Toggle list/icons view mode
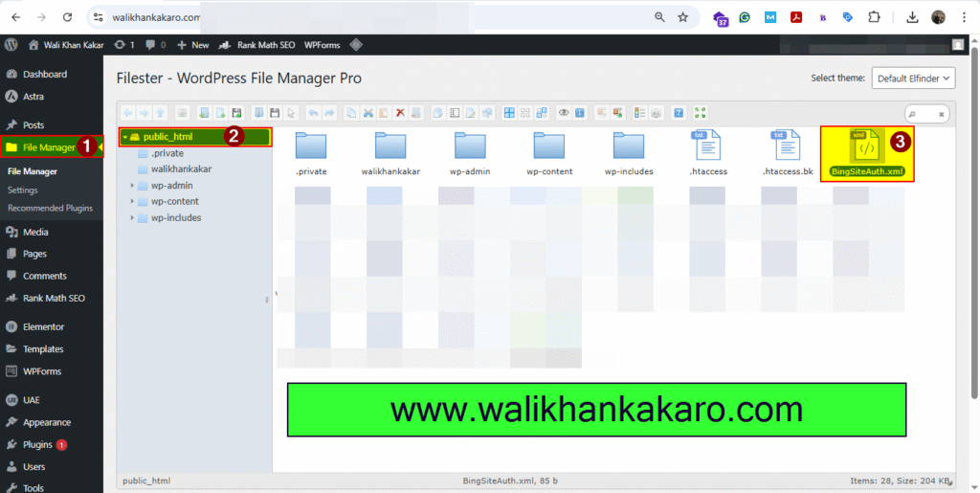This screenshot has height=493, width=980. point(639,113)
